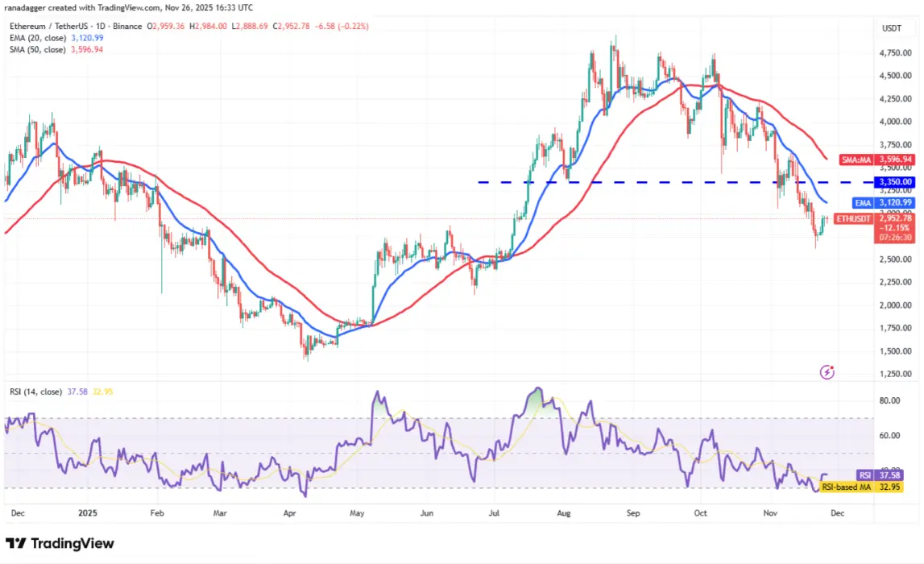Select the blue dashed 3,350 horizontal line
The image size is (924, 564).
click(x=675, y=182)
